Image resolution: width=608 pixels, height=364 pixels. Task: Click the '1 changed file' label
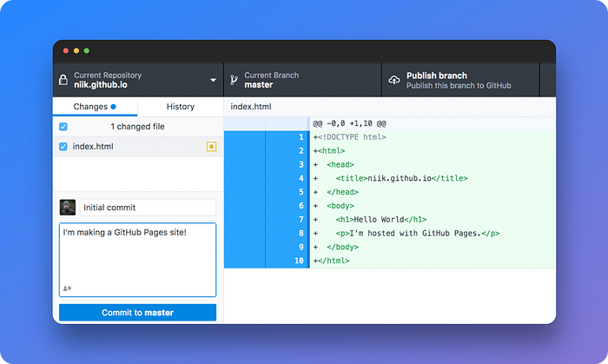click(x=137, y=127)
